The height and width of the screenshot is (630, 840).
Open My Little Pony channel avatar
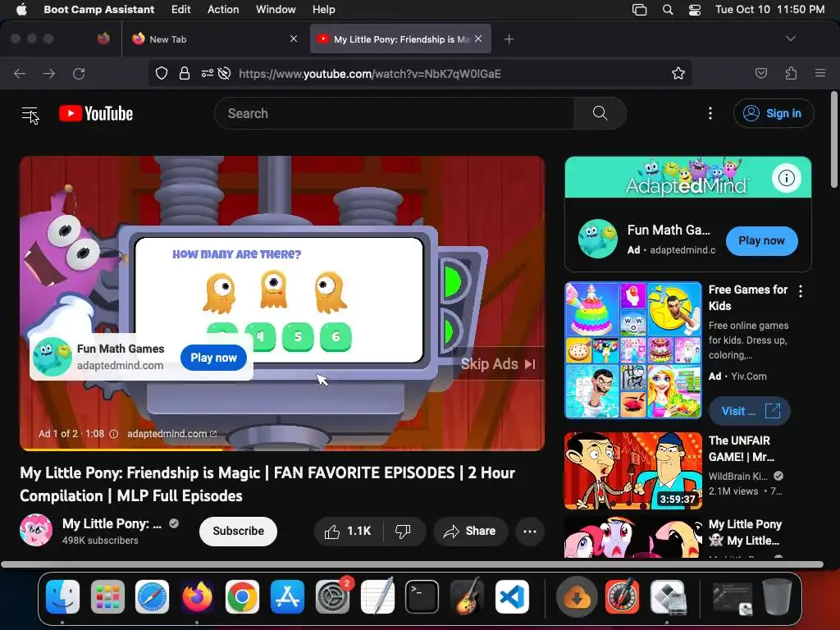[x=36, y=531]
